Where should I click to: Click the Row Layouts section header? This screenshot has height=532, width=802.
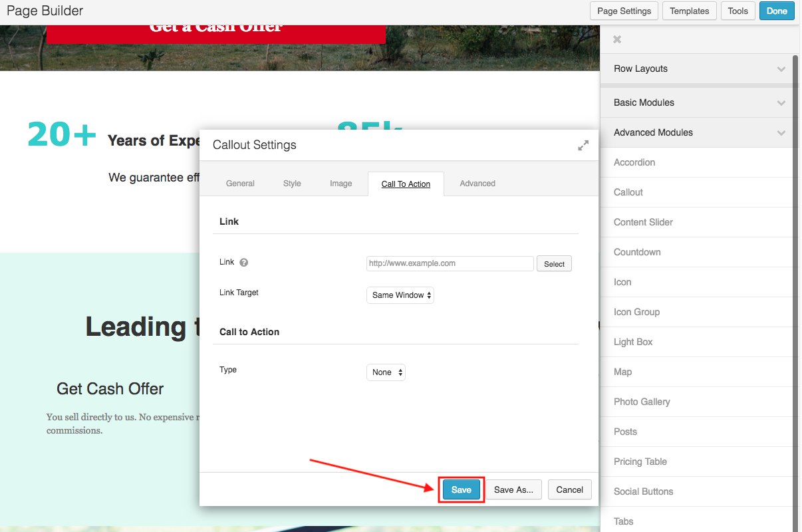coord(696,69)
